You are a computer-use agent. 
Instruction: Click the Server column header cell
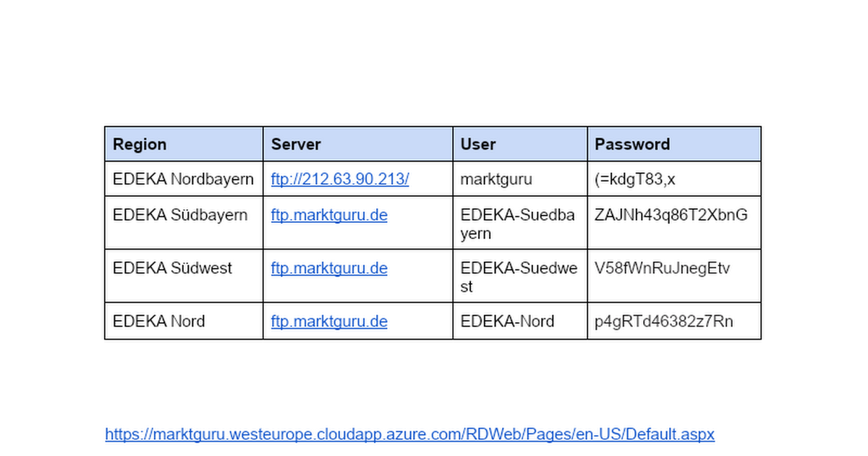tap(357, 144)
